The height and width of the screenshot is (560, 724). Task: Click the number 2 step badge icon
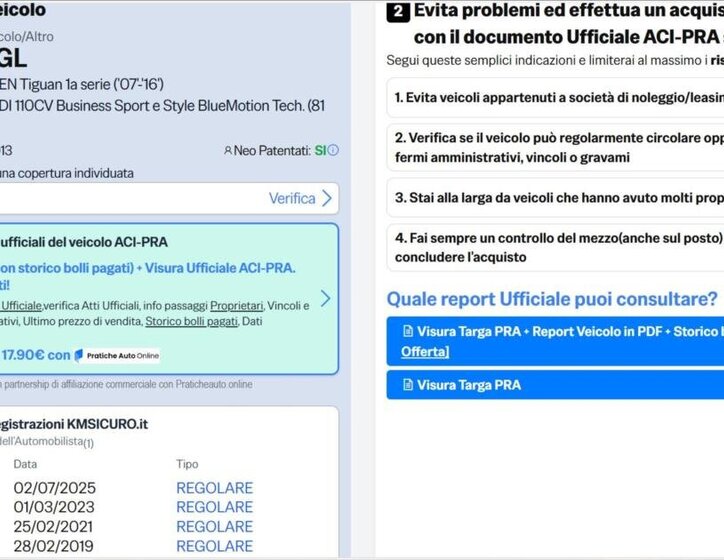click(x=397, y=13)
